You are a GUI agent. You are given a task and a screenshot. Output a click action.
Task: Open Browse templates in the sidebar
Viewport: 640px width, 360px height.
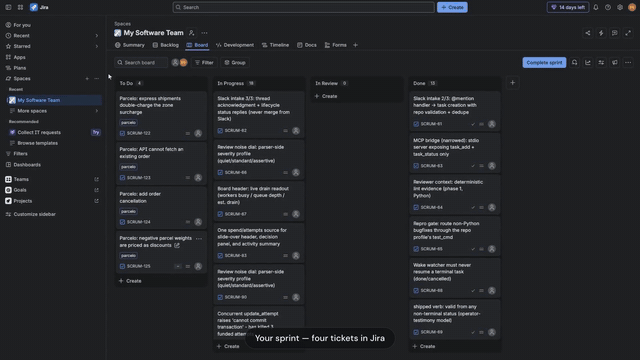tap(38, 143)
